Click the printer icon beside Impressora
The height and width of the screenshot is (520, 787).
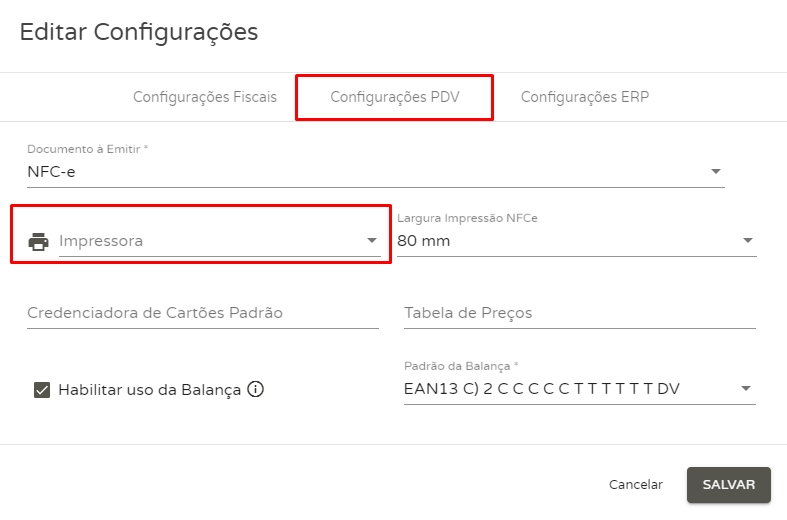[38, 241]
